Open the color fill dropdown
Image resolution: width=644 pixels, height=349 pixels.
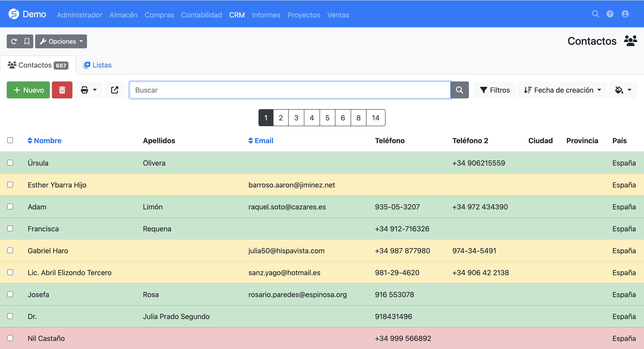(623, 90)
